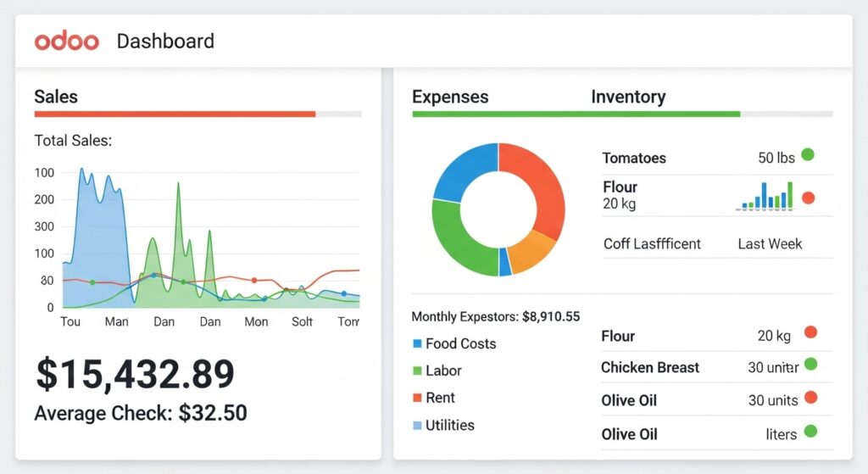Click the red status dot beside Flour bar chart
This screenshot has width=868, height=474.
point(808,198)
